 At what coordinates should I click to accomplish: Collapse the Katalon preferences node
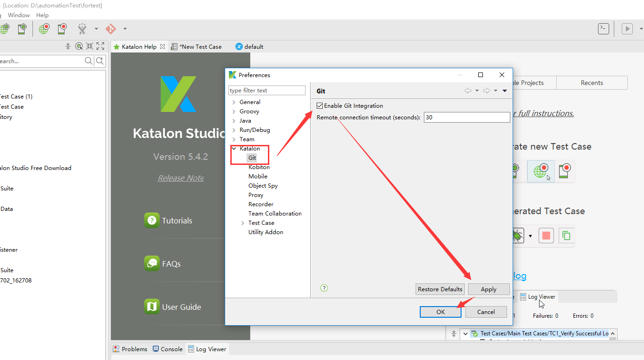click(234, 149)
